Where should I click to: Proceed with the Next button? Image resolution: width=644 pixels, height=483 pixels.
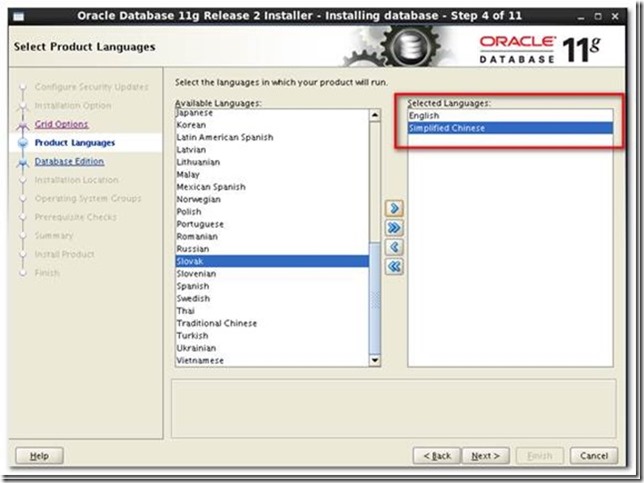pos(485,455)
